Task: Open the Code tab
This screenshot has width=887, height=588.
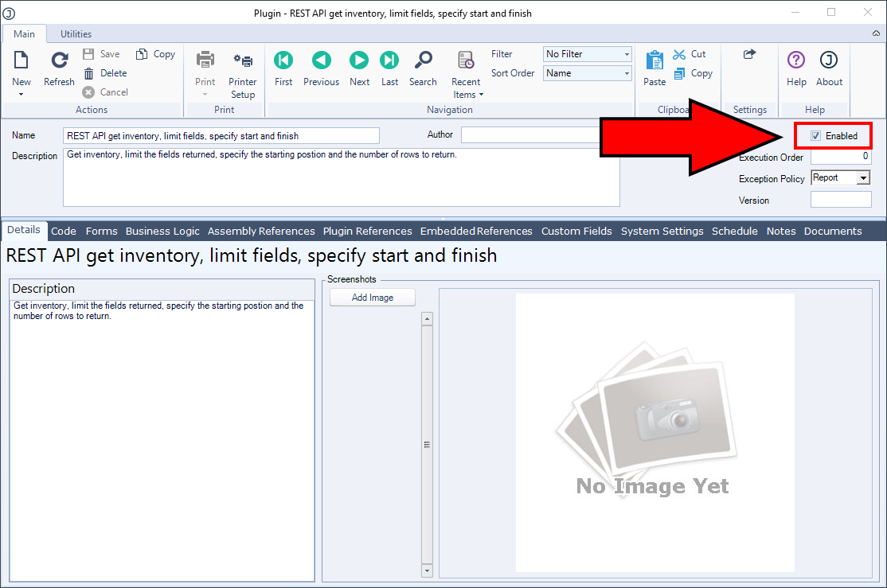Action: (x=64, y=232)
